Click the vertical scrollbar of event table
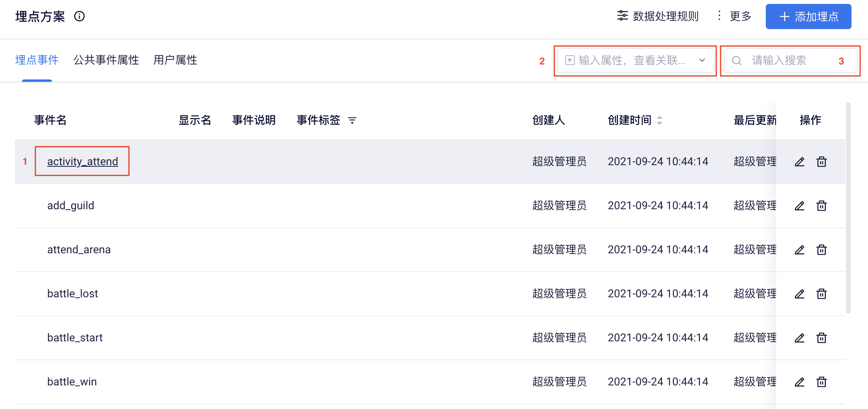 [x=848, y=208]
